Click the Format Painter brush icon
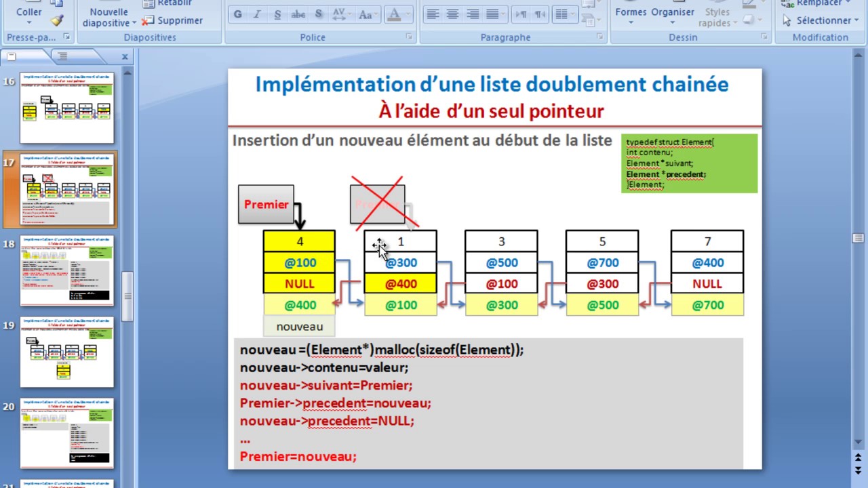This screenshot has width=868, height=488. [x=57, y=20]
